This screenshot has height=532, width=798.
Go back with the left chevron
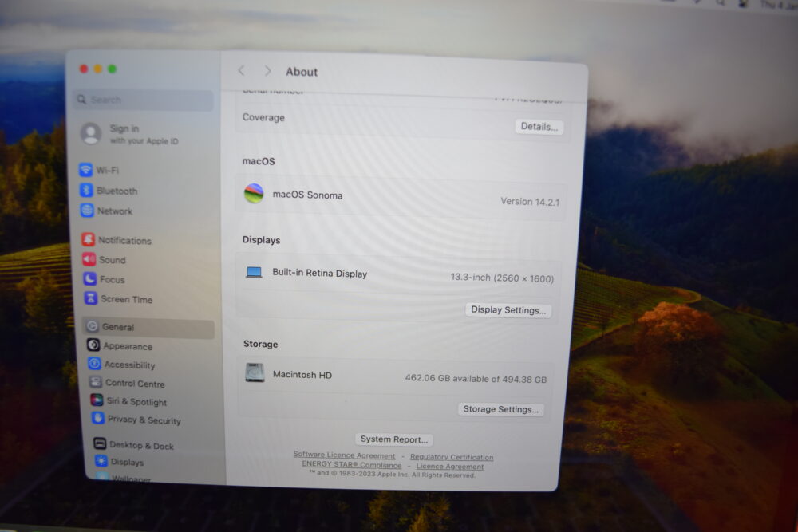(241, 71)
